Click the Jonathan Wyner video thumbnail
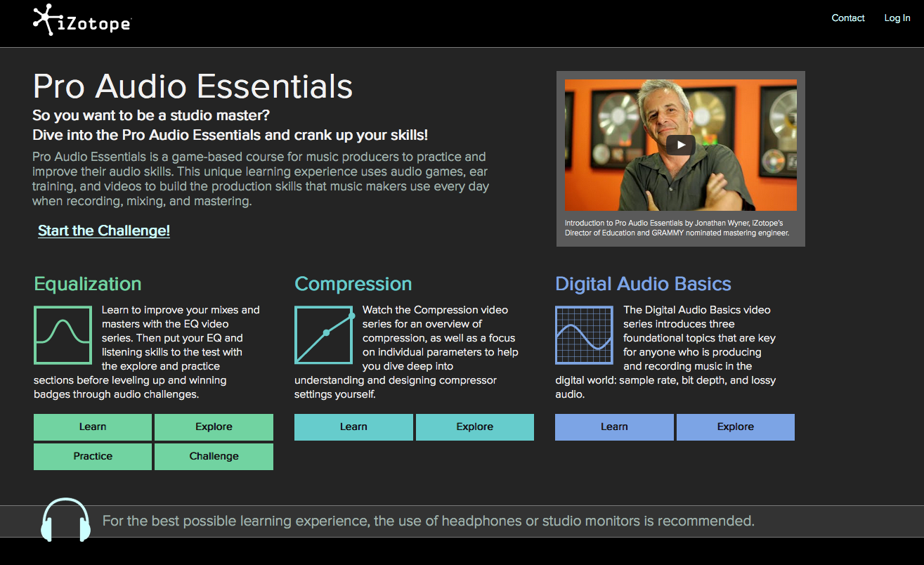 click(x=681, y=145)
